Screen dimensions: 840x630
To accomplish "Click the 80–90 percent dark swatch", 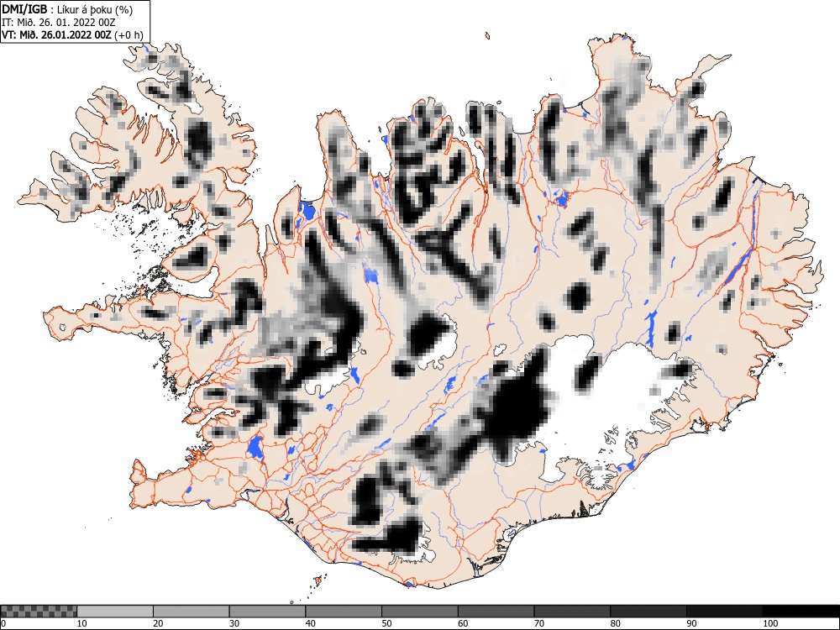I will click(x=648, y=612).
